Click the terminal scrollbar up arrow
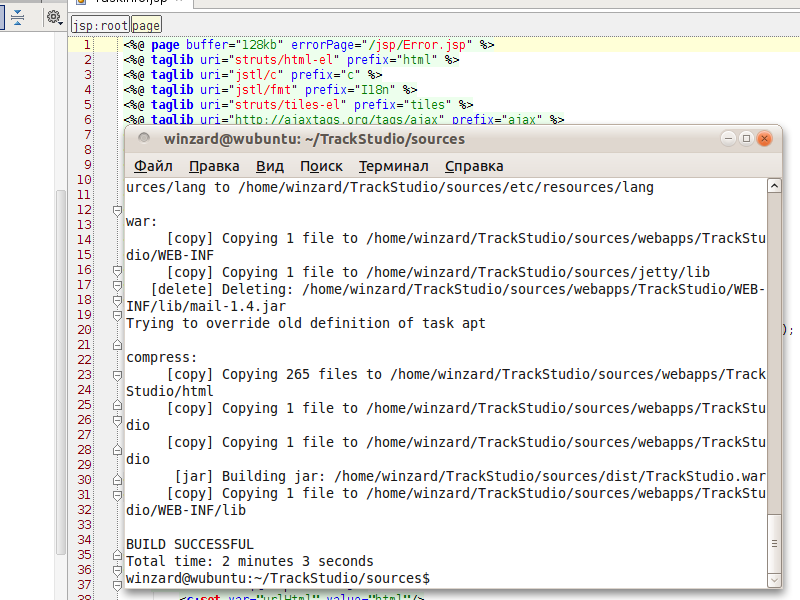The image size is (800, 600). pos(773,186)
